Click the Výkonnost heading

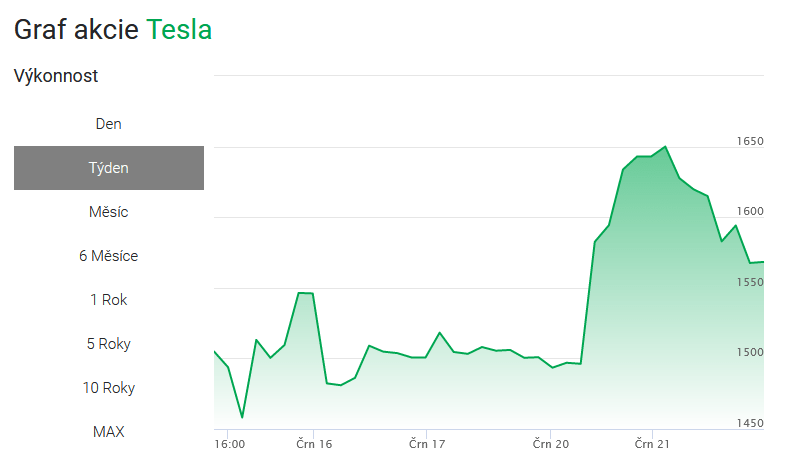coord(56,76)
